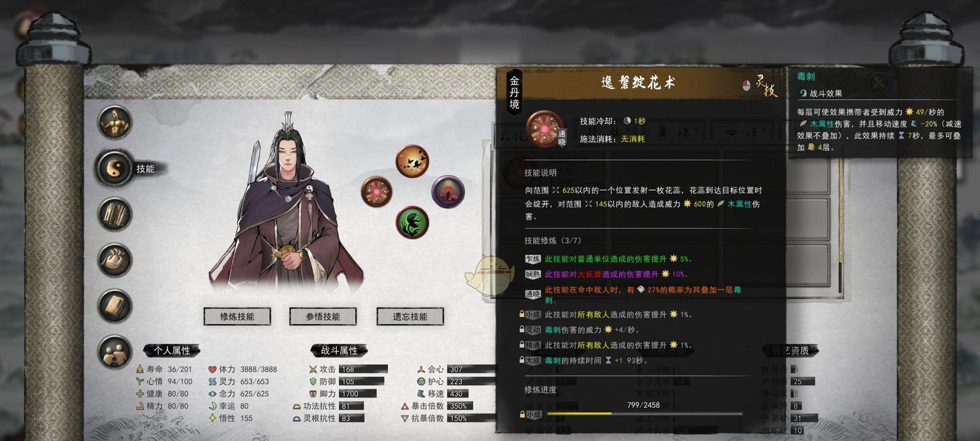This screenshot has height=441, width=980.
Task: Click the lock beside 大成 tier
Action: click(x=522, y=360)
